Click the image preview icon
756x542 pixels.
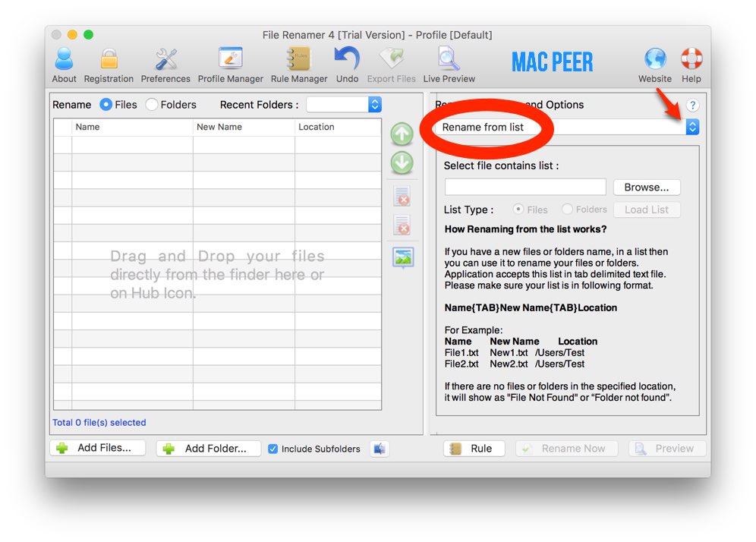pos(402,257)
